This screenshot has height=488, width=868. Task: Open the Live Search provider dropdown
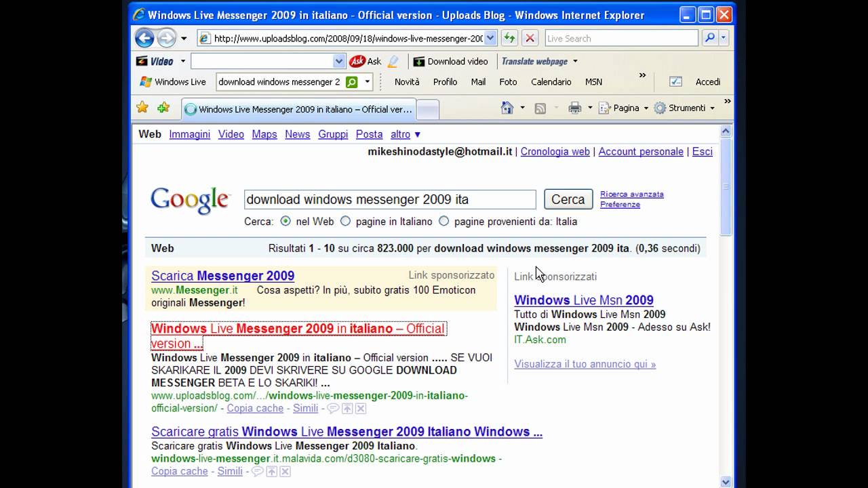(724, 38)
